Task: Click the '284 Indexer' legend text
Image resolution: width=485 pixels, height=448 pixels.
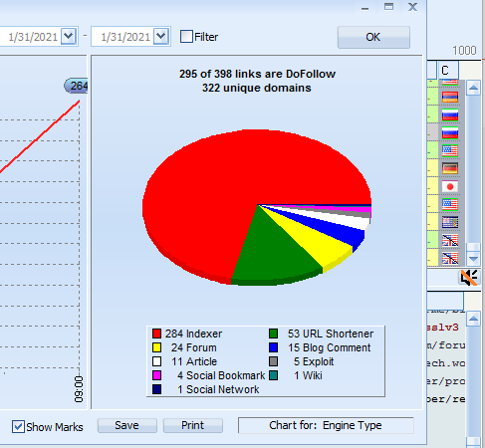Action: [x=193, y=334]
